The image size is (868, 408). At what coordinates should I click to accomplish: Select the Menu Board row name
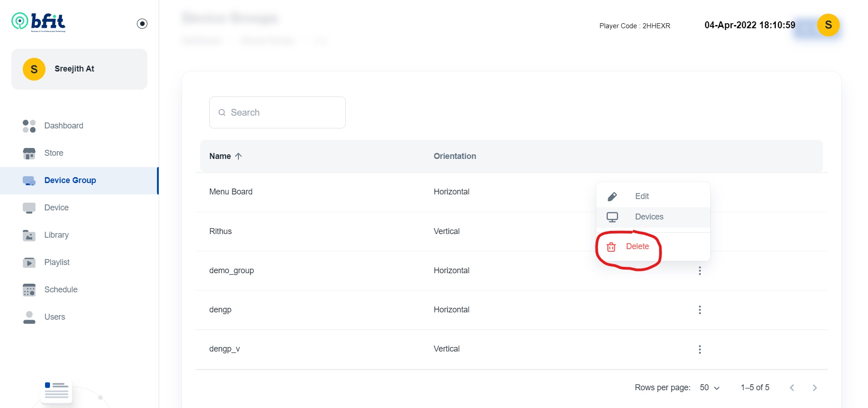(x=231, y=192)
